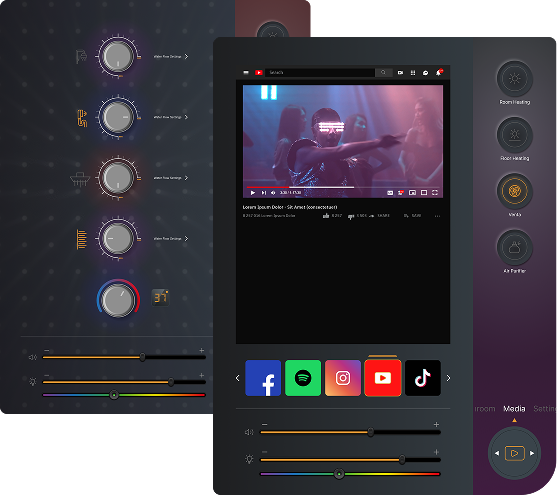This screenshot has width=557, height=495.
Task: Click the media panel volume slider handle
Action: [371, 432]
